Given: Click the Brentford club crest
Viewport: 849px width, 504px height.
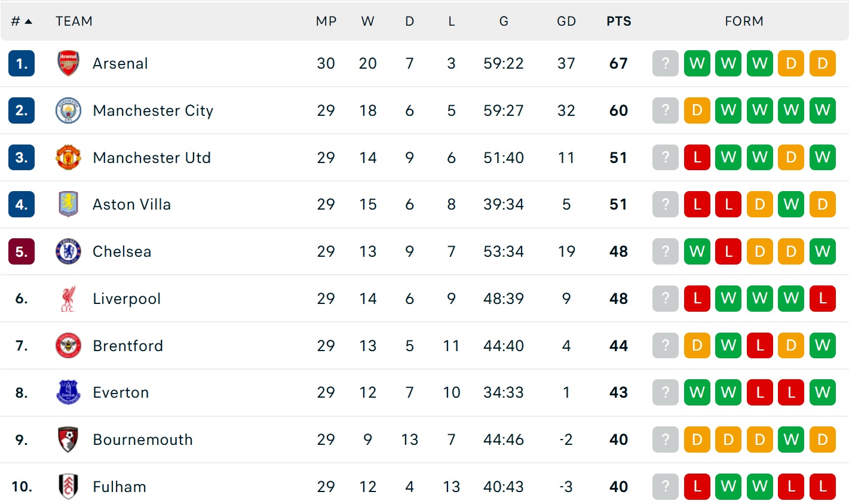Looking at the screenshot, I should 68,346.
